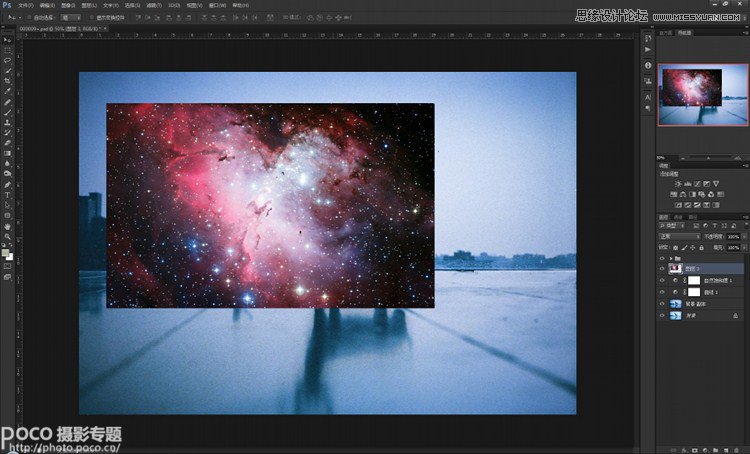Screen dimensions: 750x454
Task: Hide the first adjustment layer with mask
Action: coord(662,280)
